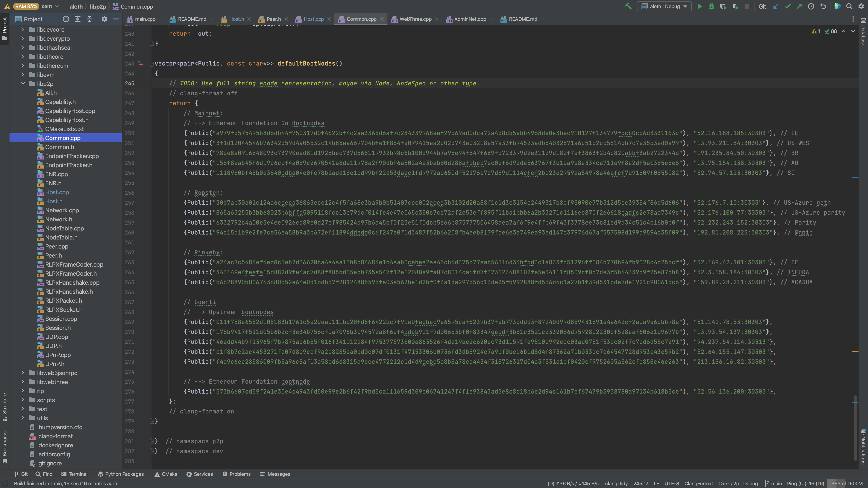Commit changes with Git checkmark icon

tap(788, 6)
